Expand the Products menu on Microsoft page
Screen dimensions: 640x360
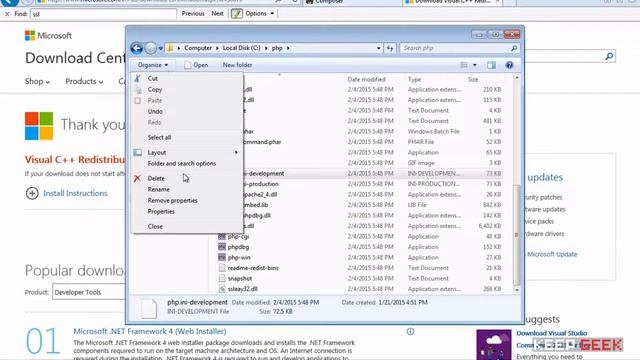pyautogui.click(x=84, y=81)
